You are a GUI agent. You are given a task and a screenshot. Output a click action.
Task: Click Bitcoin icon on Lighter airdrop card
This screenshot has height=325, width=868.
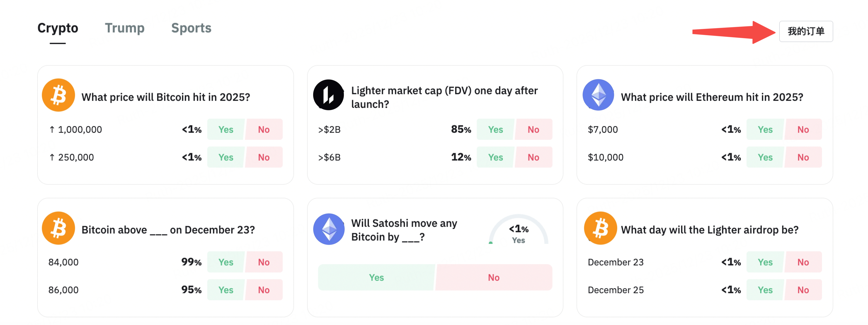600,228
